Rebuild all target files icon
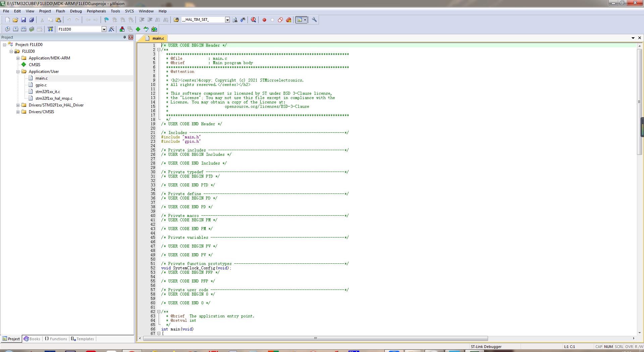The image size is (644, 352). [x=23, y=29]
